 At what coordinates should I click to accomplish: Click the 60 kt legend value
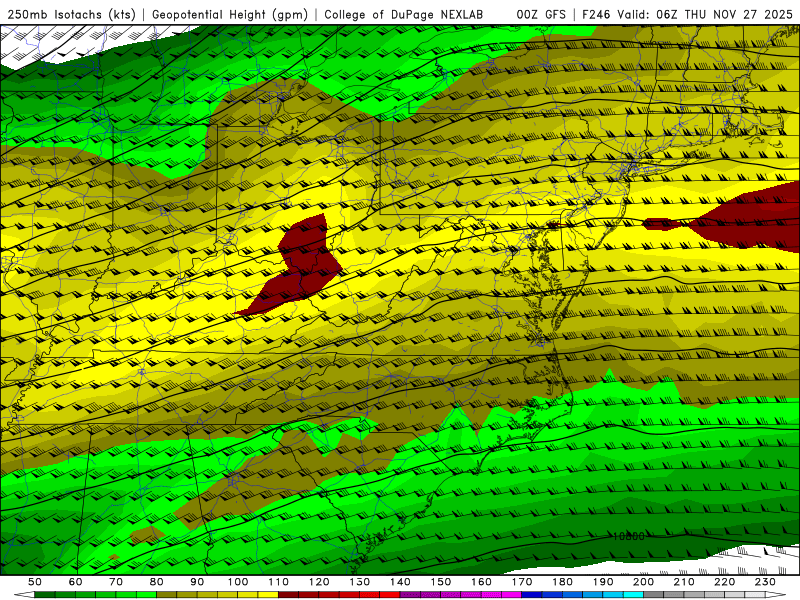75,582
